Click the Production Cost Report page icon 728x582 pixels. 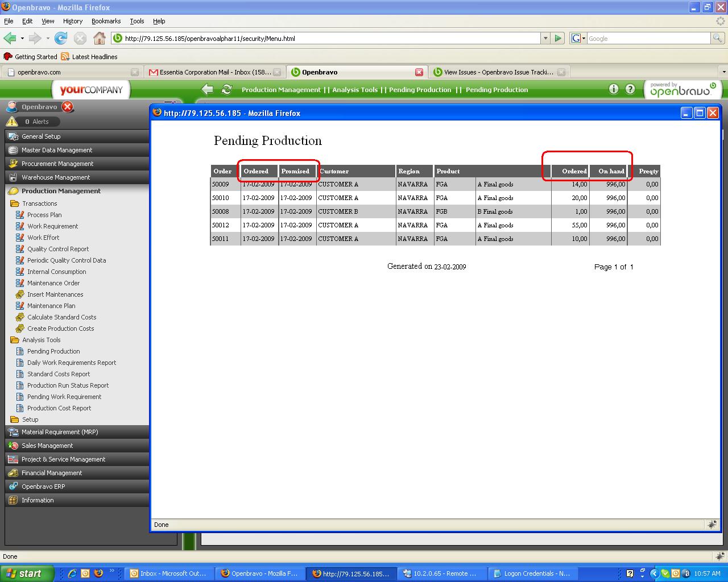[20, 408]
